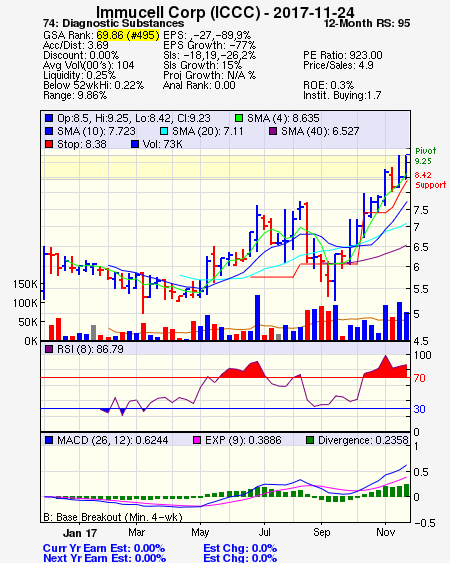Click the blue SMA (10) legend swatch
Viewport: 450px width, 563px height.
point(49,131)
